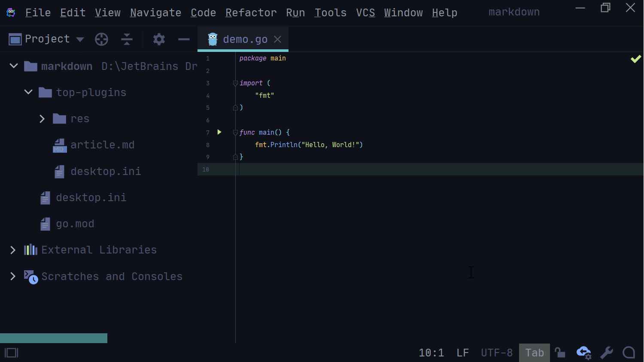
Task: Switch to the demo.go tab
Action: [x=245, y=39]
